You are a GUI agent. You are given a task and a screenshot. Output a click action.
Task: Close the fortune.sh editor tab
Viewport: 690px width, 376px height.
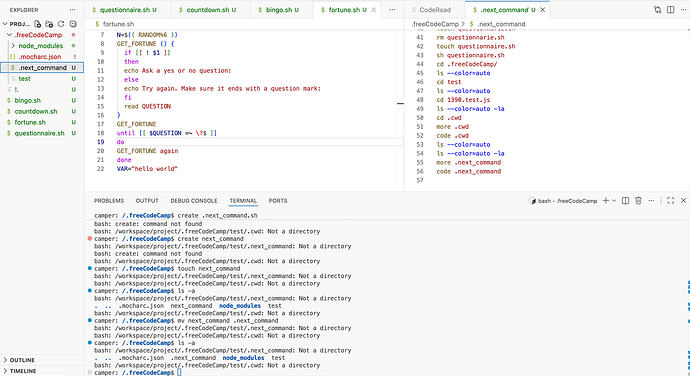pos(374,10)
